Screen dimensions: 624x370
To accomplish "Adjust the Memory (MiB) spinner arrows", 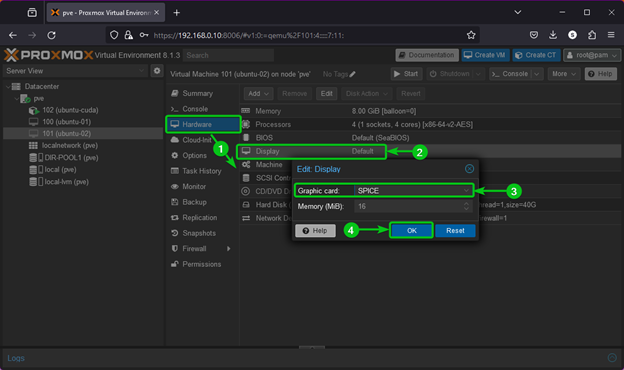I will click(x=466, y=206).
